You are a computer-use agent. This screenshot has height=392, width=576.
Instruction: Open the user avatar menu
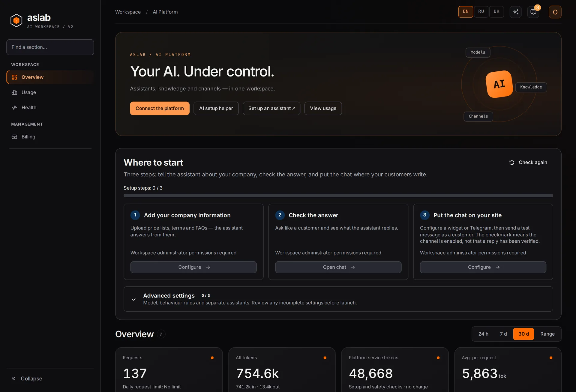555,12
